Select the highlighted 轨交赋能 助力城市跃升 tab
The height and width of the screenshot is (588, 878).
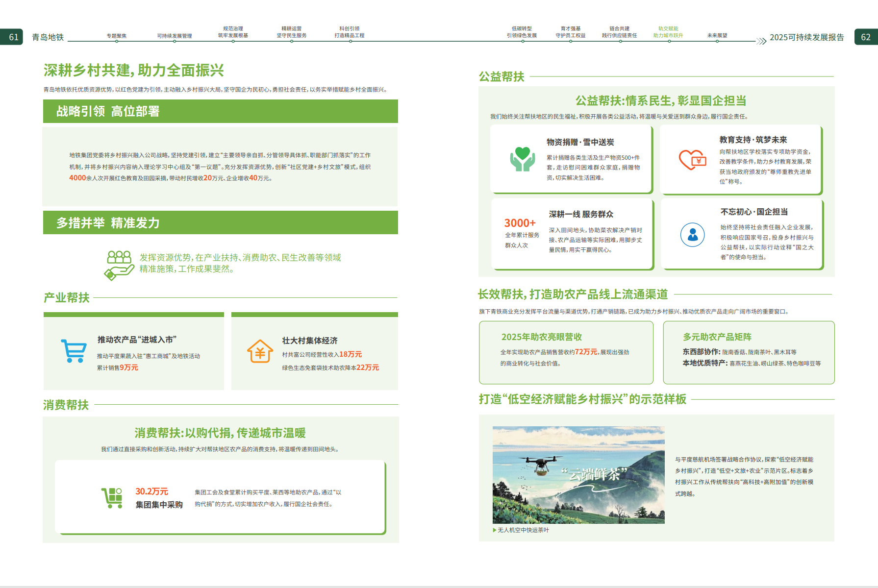click(668, 32)
